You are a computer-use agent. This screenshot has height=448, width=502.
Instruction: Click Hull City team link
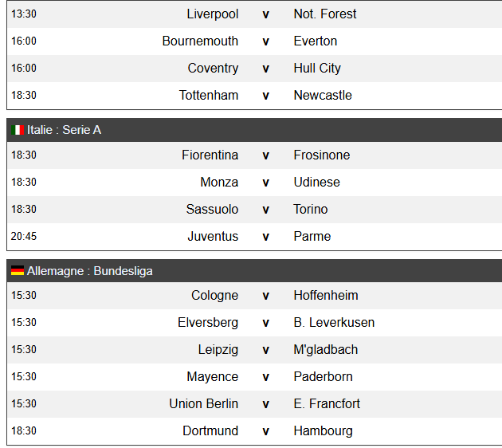(x=317, y=69)
